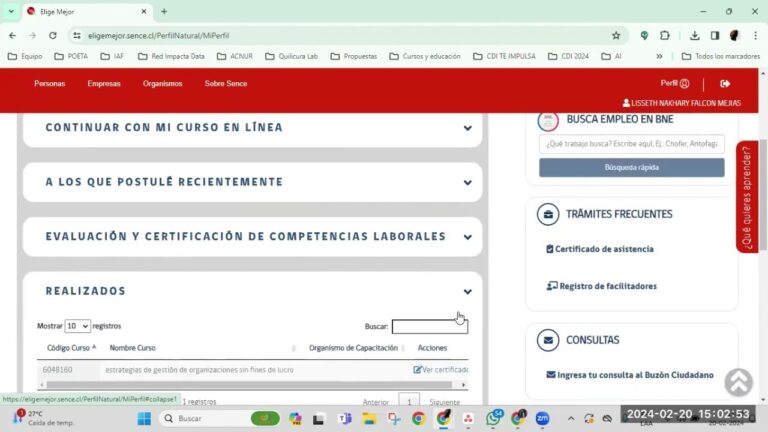Viewport: 768px width, 432px height.
Task: Open the browser extensions puzzle icon
Action: pyautogui.click(x=665, y=35)
